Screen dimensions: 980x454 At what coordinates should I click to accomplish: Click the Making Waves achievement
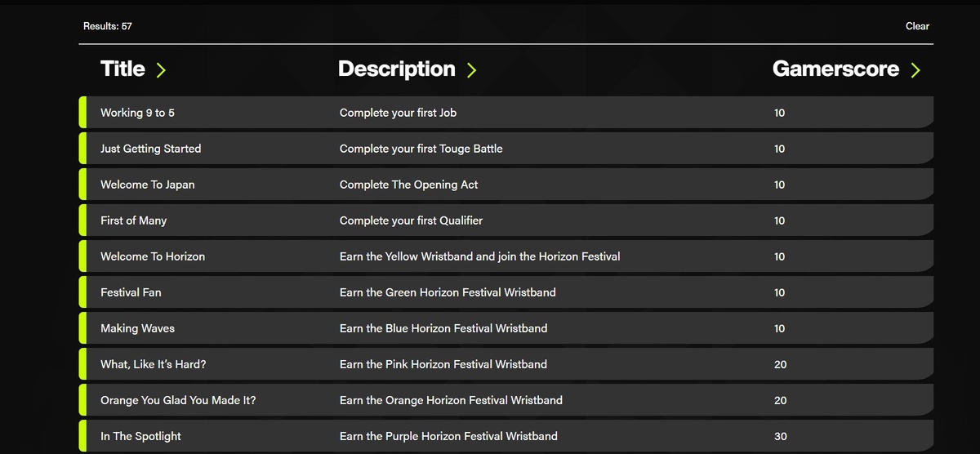[x=137, y=328]
